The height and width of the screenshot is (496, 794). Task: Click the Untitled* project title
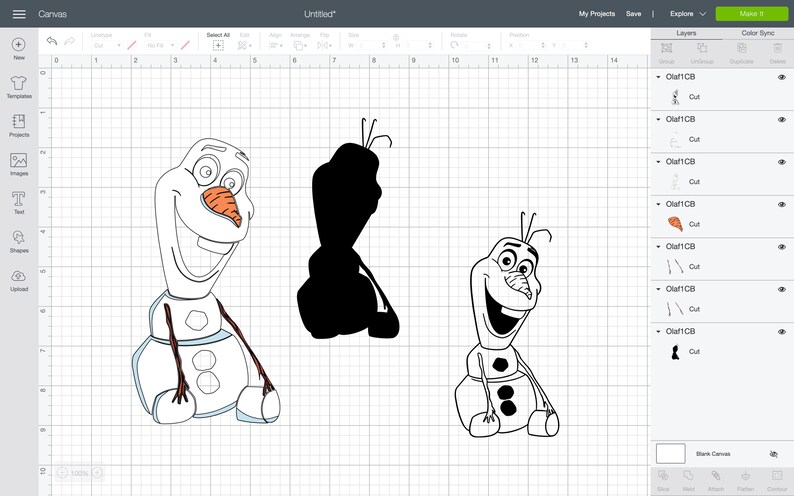click(320, 14)
